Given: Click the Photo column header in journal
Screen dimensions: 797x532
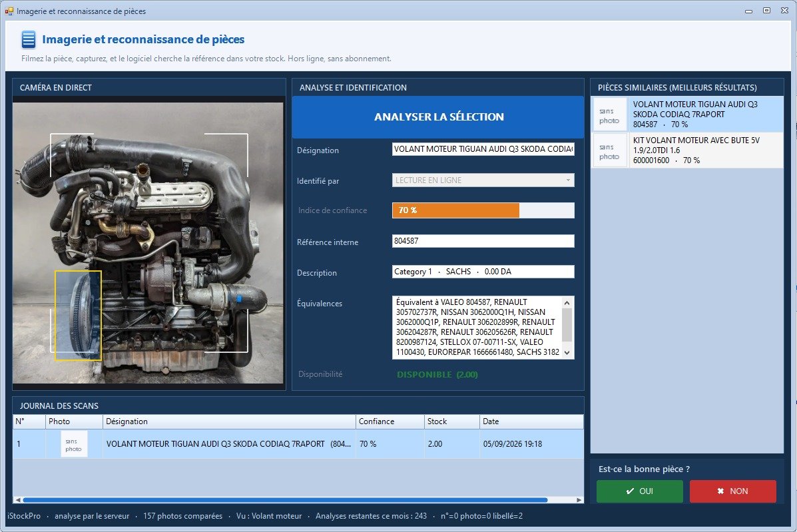Looking at the screenshot, I should [x=74, y=421].
